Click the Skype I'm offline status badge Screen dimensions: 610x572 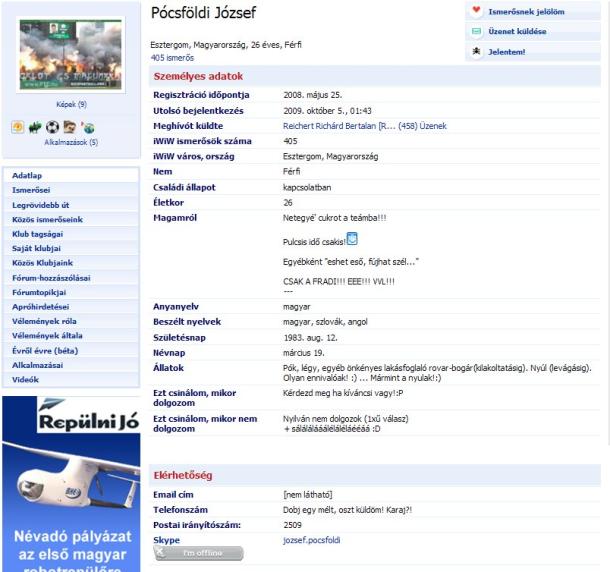(198, 553)
